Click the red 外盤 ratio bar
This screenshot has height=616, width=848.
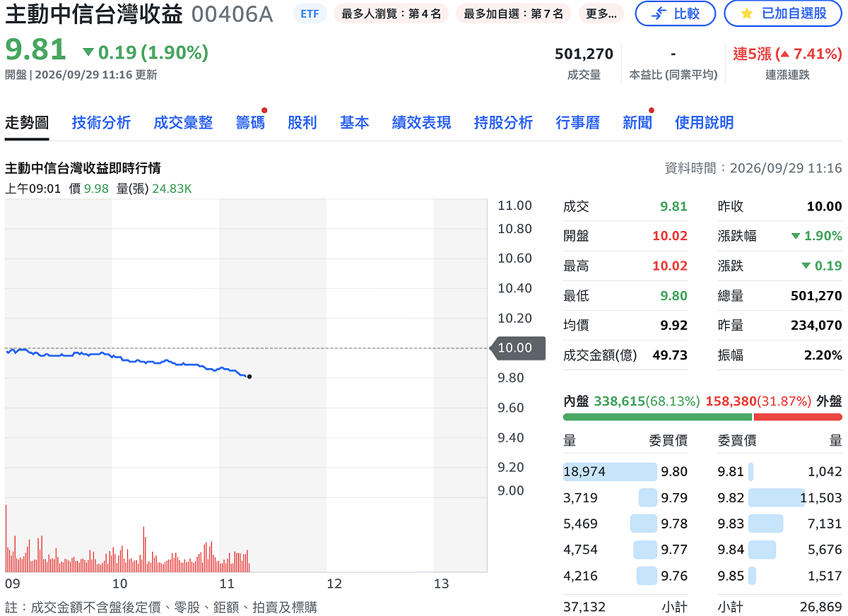point(799,417)
